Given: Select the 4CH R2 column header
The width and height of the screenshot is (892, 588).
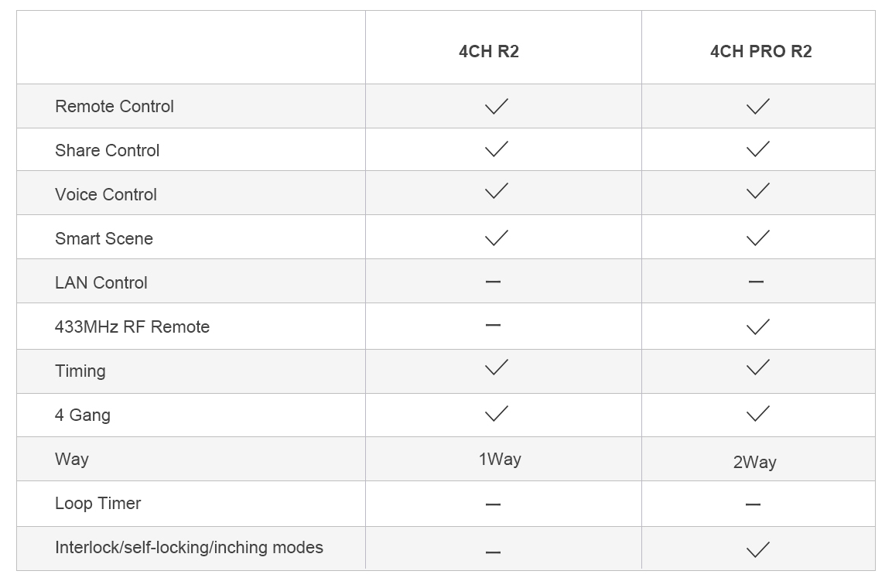Looking at the screenshot, I should point(489,51).
